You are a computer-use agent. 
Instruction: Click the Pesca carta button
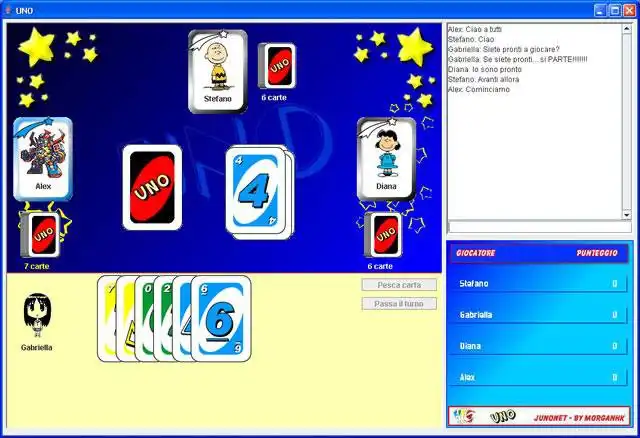pos(399,285)
